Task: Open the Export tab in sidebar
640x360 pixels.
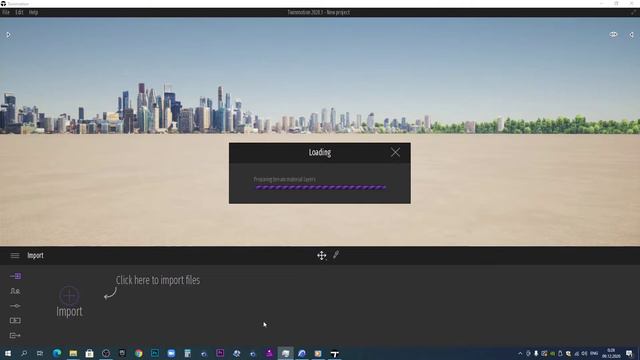Action: click(x=15, y=336)
